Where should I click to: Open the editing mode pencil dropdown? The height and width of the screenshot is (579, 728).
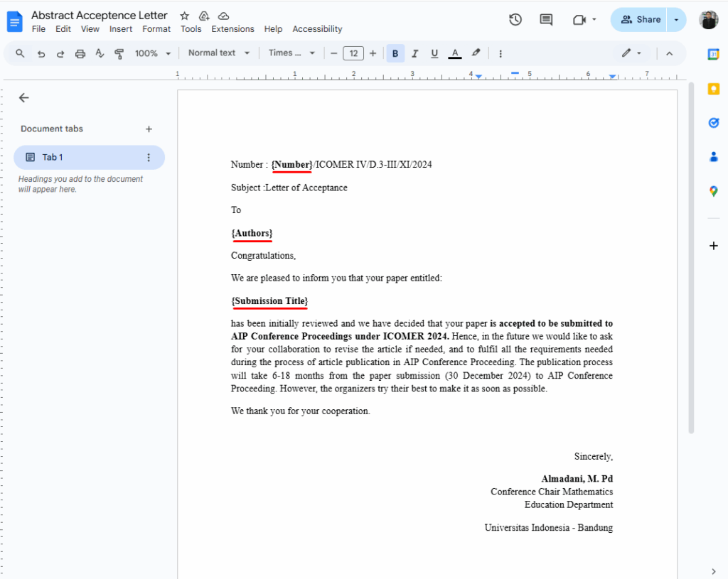(631, 53)
